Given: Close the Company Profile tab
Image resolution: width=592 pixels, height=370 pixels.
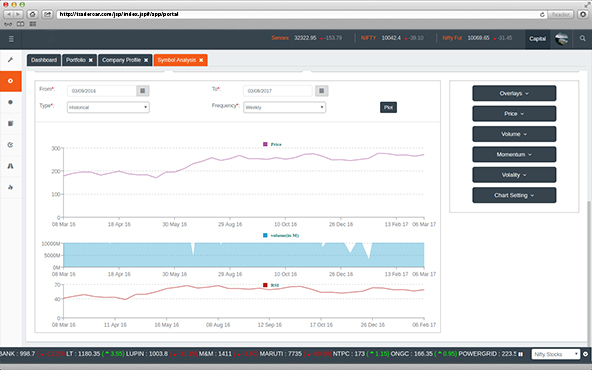Looking at the screenshot, I should pyautogui.click(x=146, y=60).
